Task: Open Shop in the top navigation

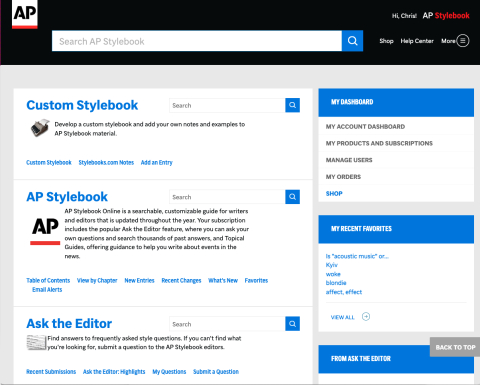Action: click(x=386, y=41)
